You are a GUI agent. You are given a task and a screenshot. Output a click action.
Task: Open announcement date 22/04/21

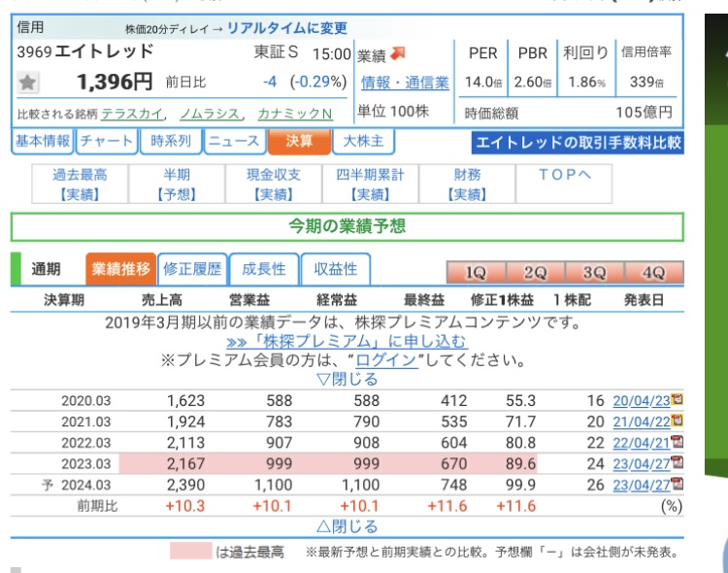pyautogui.click(x=642, y=443)
